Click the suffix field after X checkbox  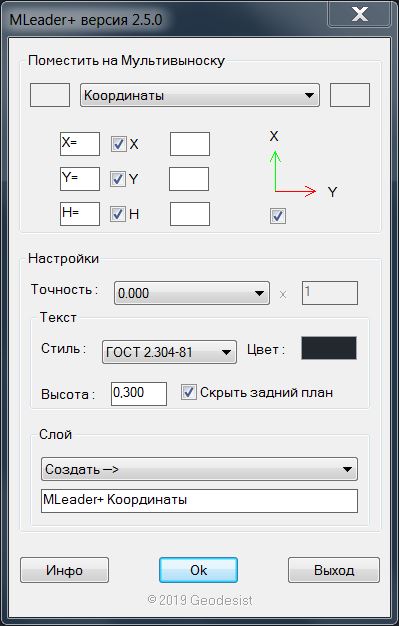click(190, 144)
